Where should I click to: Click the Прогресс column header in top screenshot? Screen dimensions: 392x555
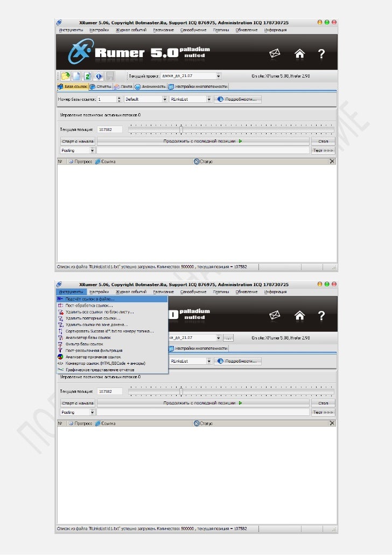pos(80,162)
